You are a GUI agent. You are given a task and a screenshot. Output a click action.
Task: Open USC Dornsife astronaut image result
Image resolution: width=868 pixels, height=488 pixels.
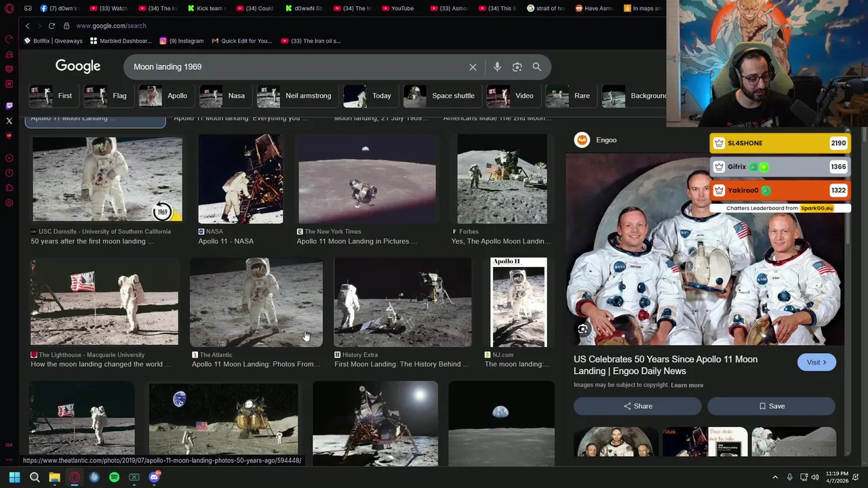tap(107, 179)
